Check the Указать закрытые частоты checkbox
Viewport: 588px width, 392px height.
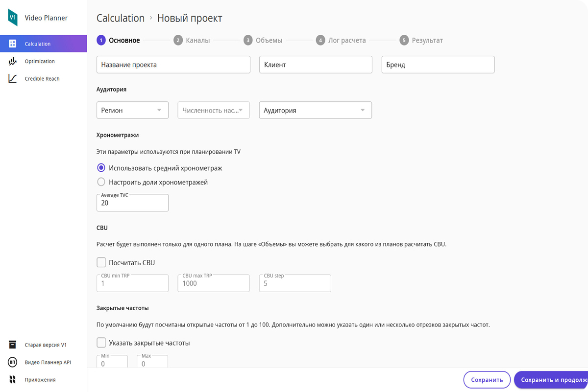pyautogui.click(x=101, y=343)
